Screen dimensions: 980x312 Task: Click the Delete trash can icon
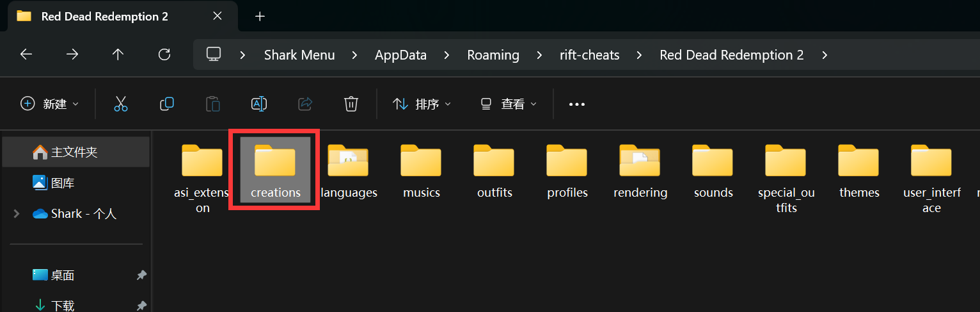[351, 104]
